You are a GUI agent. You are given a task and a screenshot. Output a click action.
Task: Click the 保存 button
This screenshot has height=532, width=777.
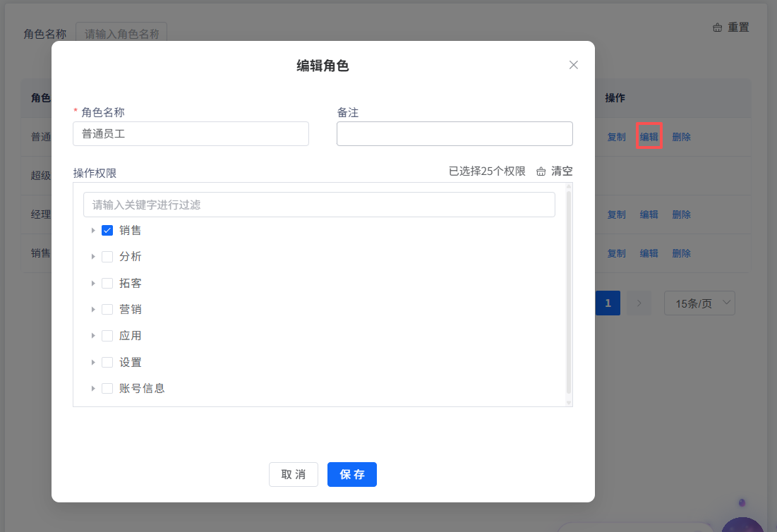click(x=351, y=475)
